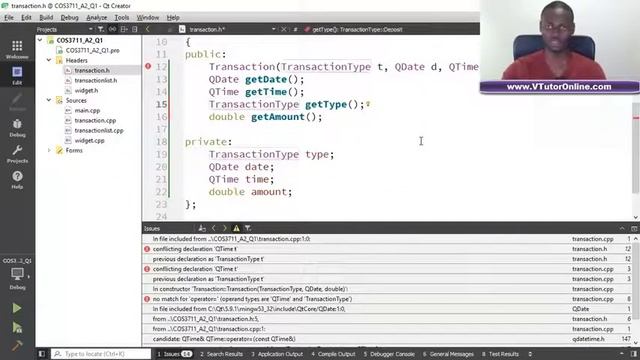Open the Issues filter categories funnel

point(248,228)
